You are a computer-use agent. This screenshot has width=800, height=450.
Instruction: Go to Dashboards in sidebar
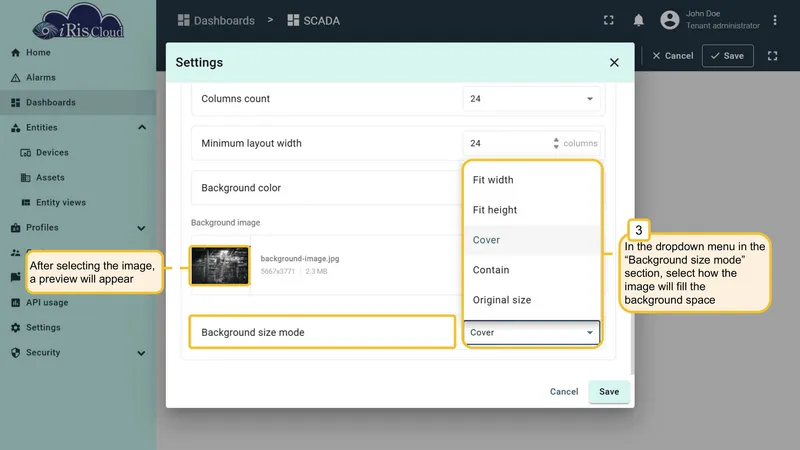(x=78, y=103)
